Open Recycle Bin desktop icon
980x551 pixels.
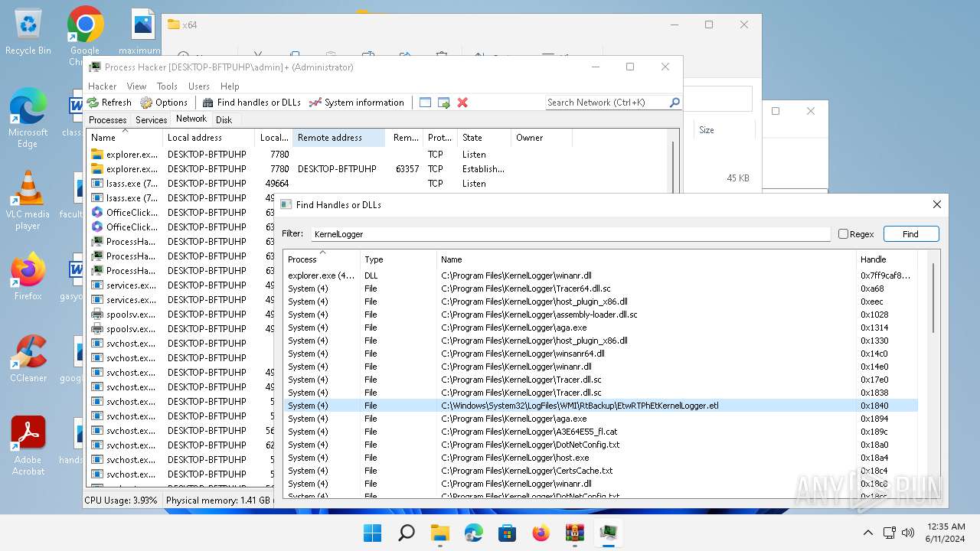[x=28, y=31]
